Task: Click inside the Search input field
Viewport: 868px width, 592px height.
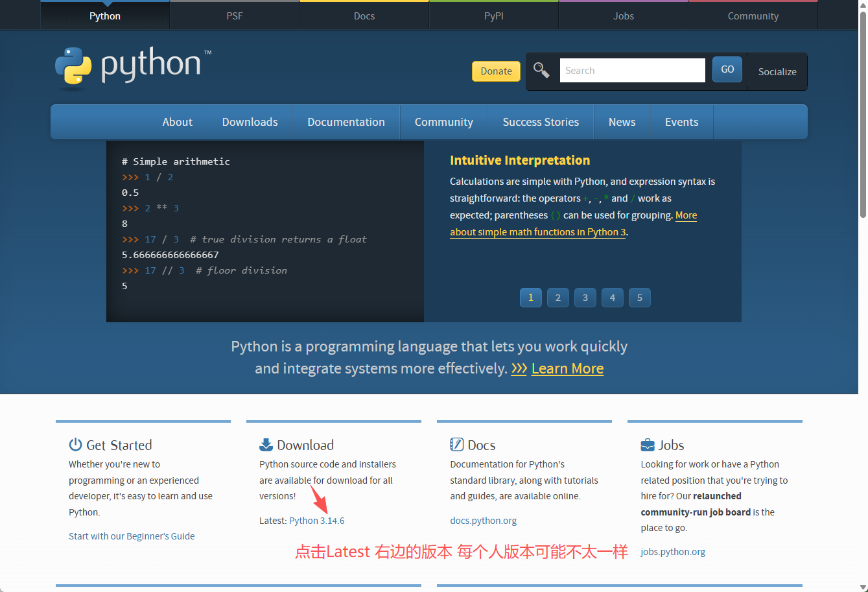Action: (x=632, y=70)
